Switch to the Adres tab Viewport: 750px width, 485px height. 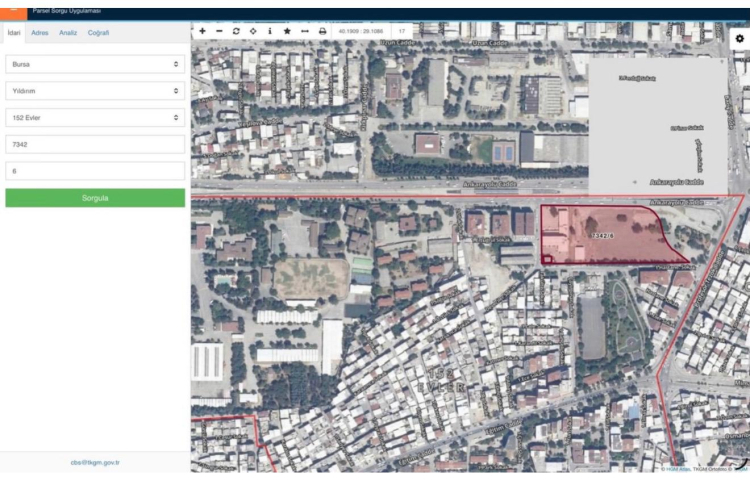(40, 33)
